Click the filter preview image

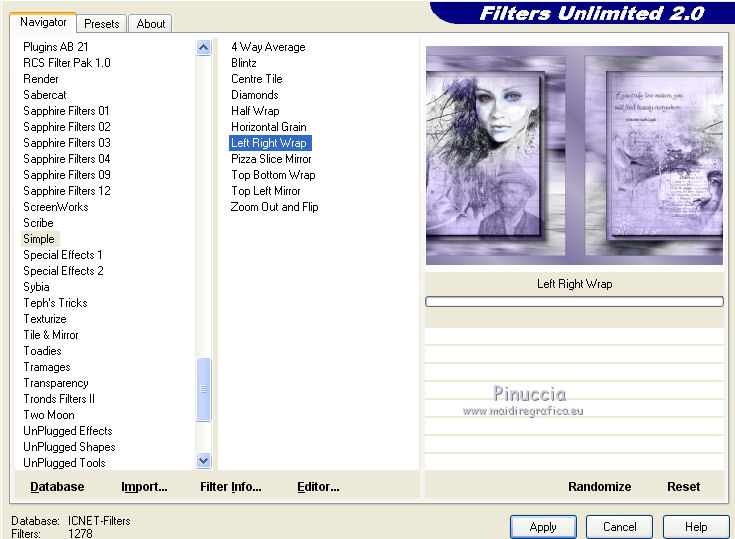[x=574, y=155]
